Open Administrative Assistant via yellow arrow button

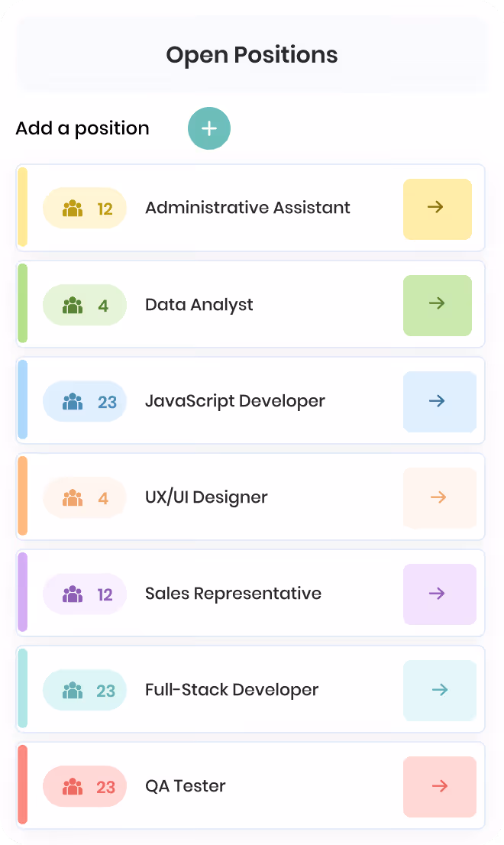click(x=438, y=209)
